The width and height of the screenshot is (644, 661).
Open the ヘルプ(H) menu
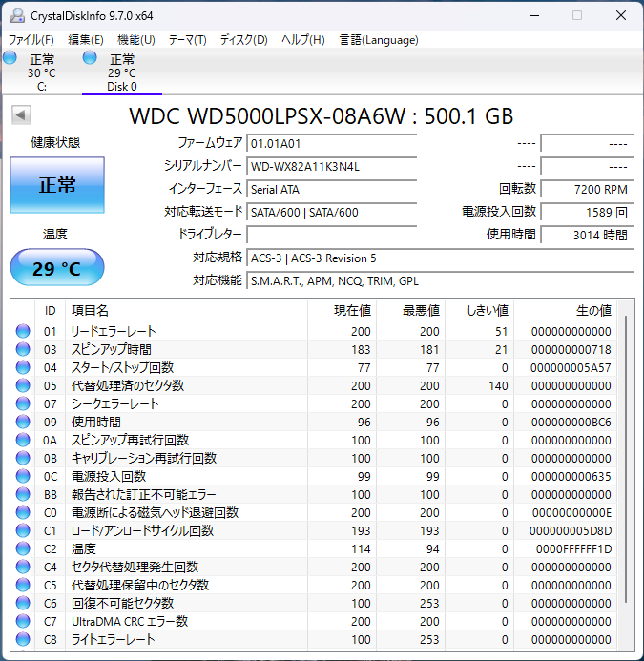303,40
